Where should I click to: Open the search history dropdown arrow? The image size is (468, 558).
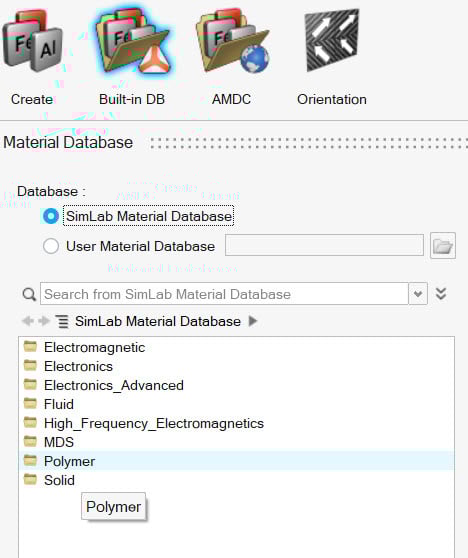[x=418, y=294]
